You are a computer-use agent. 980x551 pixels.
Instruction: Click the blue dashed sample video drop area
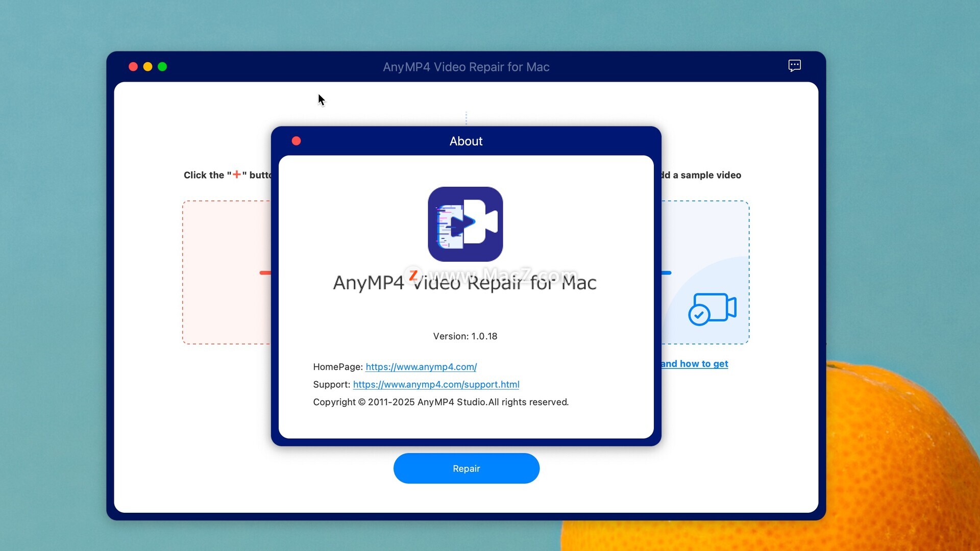click(705, 272)
